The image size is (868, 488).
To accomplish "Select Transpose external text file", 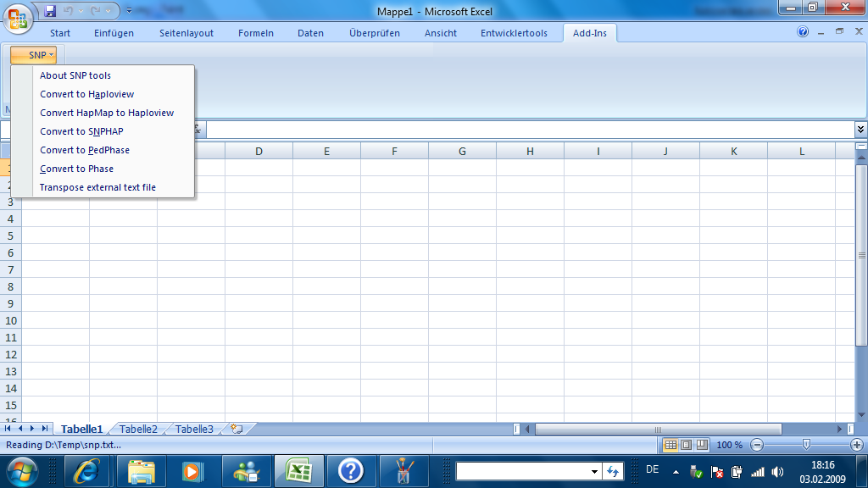I will (x=95, y=186).
